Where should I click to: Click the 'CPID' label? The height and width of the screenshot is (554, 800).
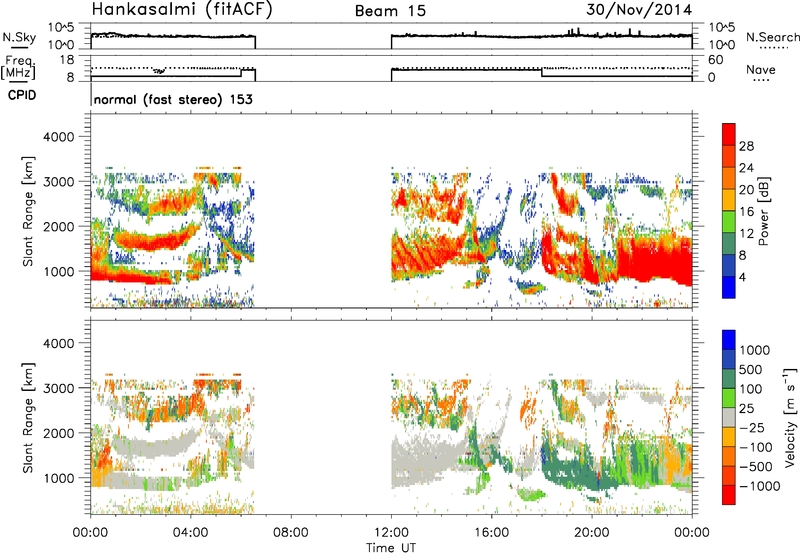(x=22, y=95)
